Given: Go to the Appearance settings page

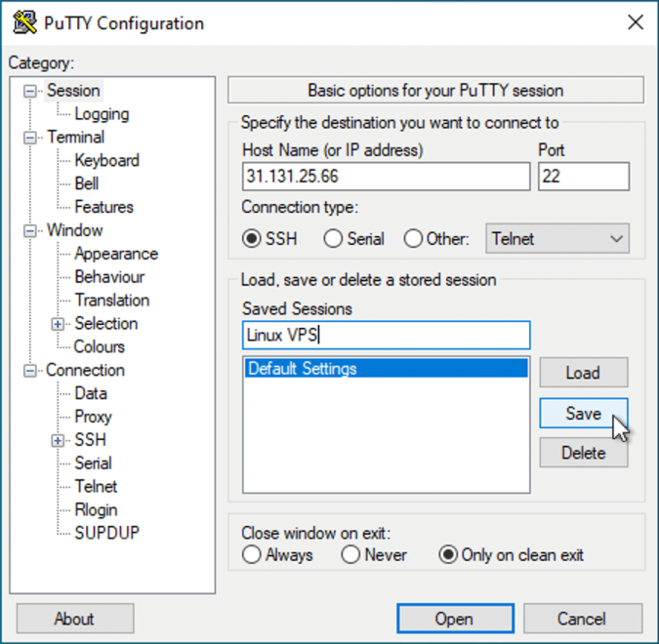Looking at the screenshot, I should 116,254.
